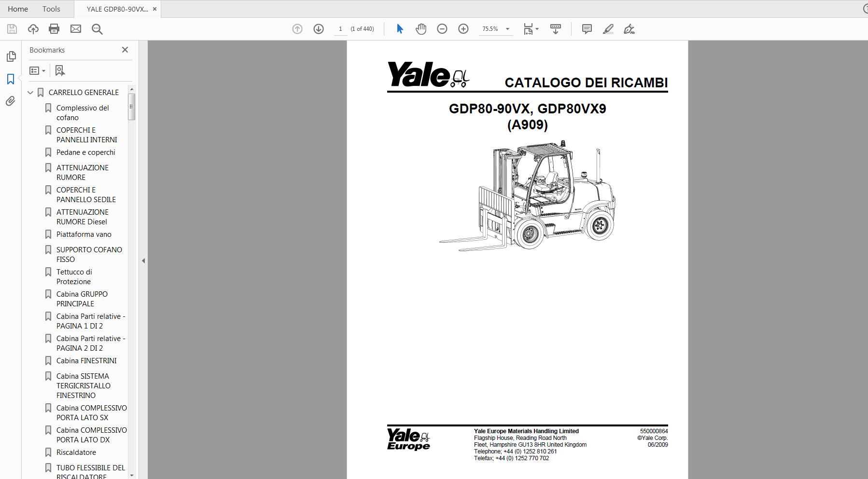Collapse the CARRELLO GENERALE bookmark
Viewport: 868px width, 479px height.
click(30, 92)
